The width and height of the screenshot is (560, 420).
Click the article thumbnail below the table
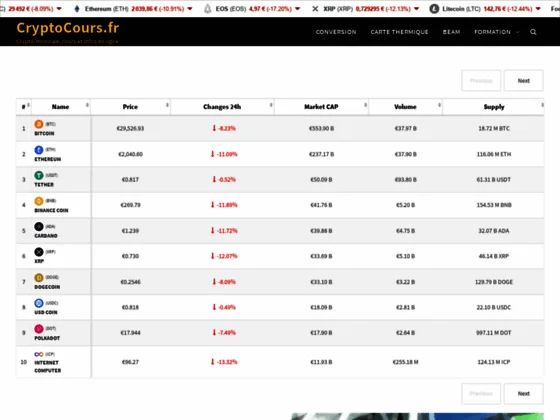(418, 416)
